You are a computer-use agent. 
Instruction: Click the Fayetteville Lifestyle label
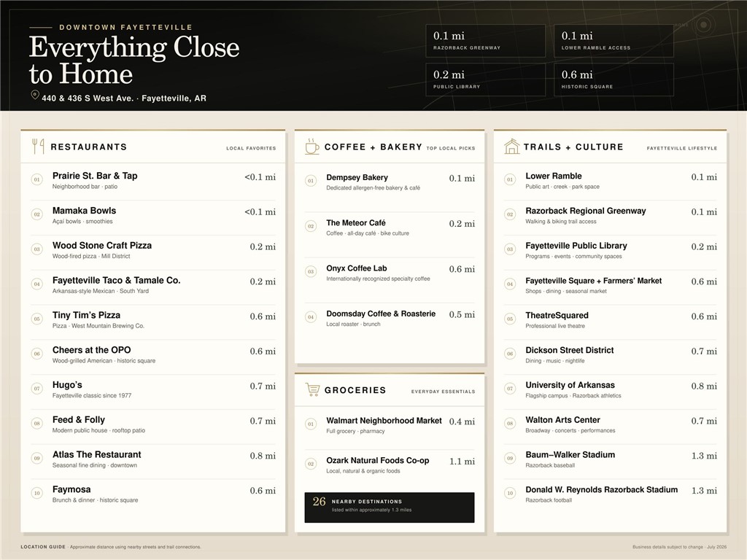682,148
